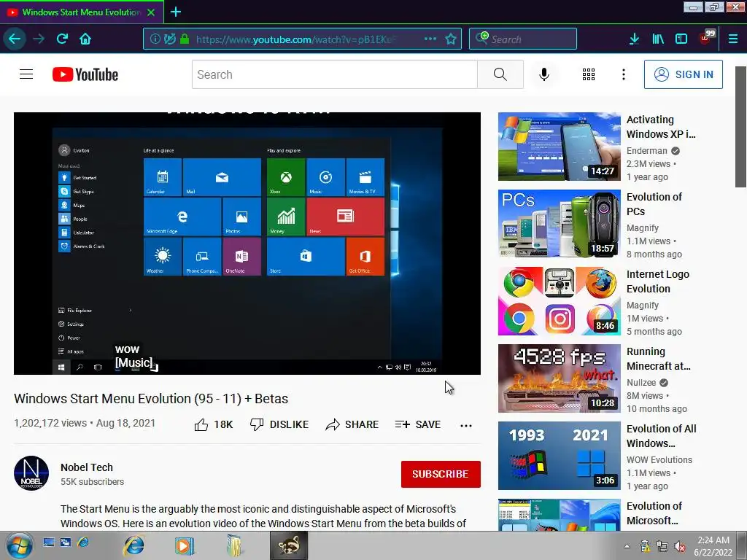Viewport: 747px width, 560px height.
Task: Click the raccoon browser taskbar icon
Action: [289, 545]
